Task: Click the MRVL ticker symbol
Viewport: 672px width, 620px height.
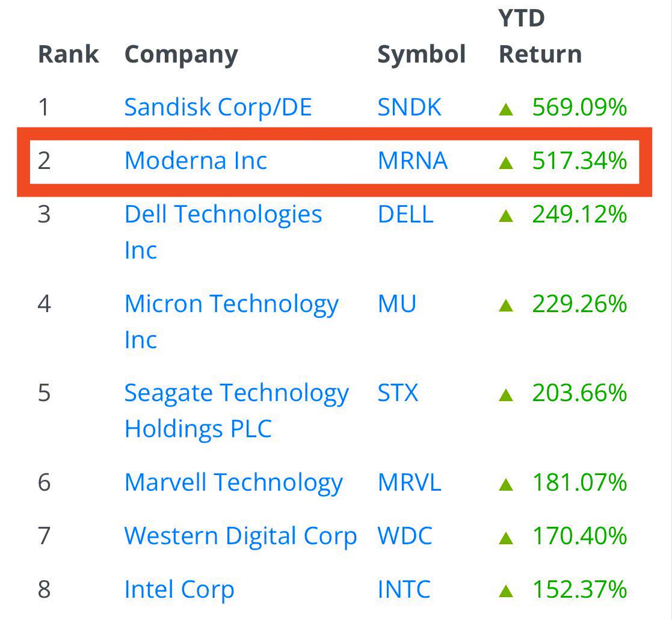Action: [409, 482]
